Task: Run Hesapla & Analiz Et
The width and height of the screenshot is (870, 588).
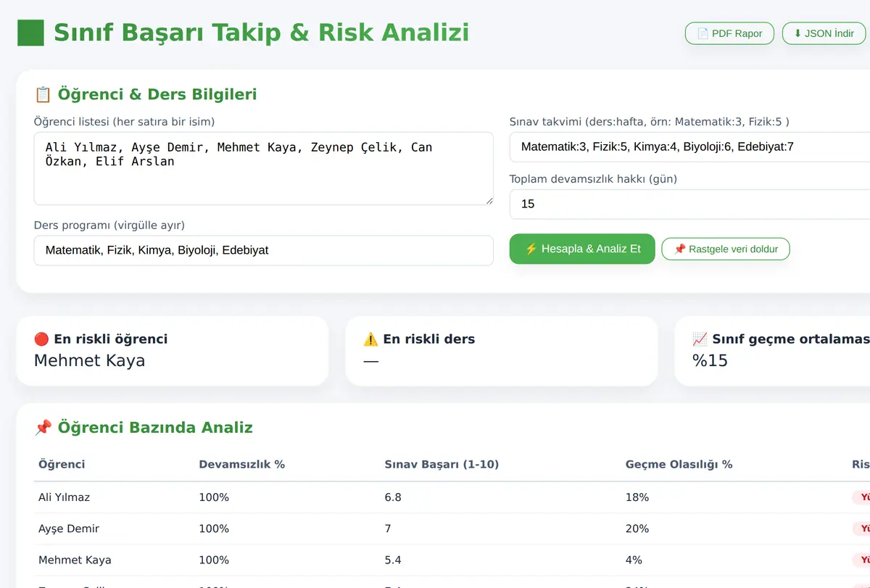Action: tap(582, 249)
